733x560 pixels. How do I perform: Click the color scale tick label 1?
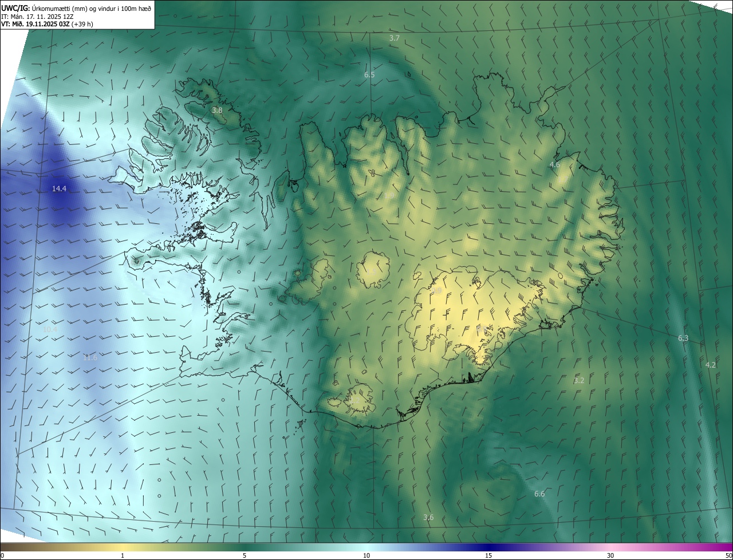coord(123,555)
